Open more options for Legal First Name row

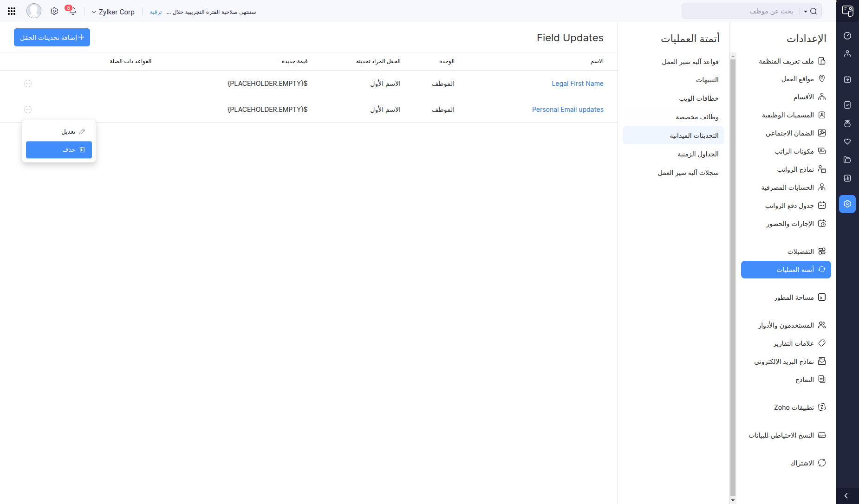28,84
